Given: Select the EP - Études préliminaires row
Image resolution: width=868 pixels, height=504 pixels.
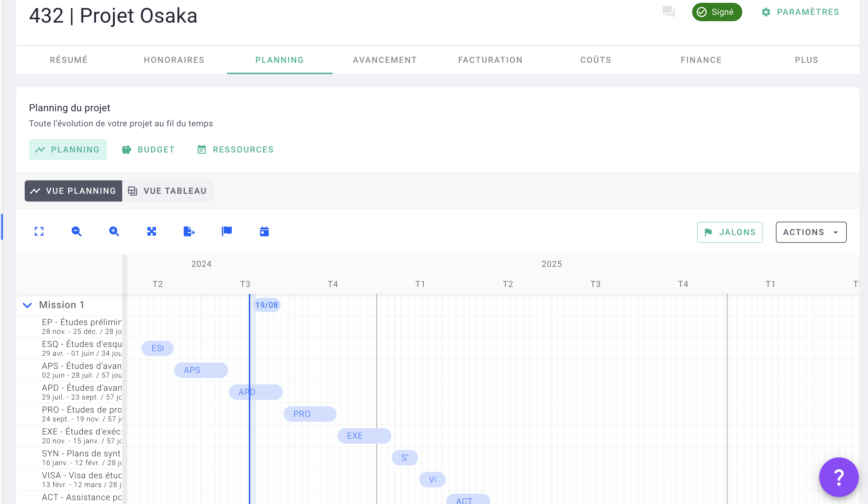Looking at the screenshot, I should point(69,326).
